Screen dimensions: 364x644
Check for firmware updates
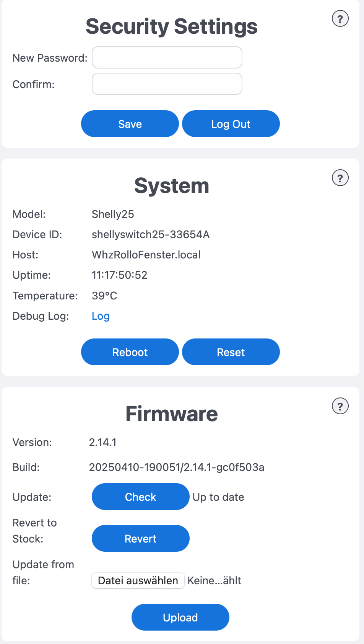tap(140, 497)
